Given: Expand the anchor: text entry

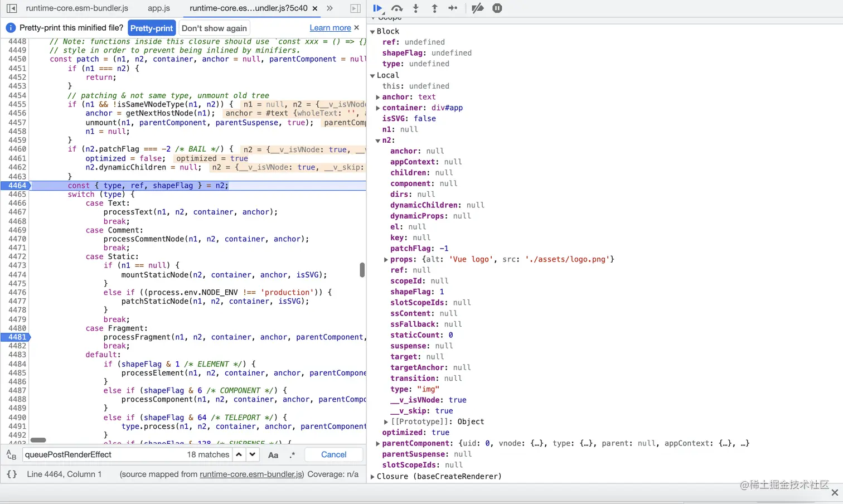Looking at the screenshot, I should [x=378, y=97].
